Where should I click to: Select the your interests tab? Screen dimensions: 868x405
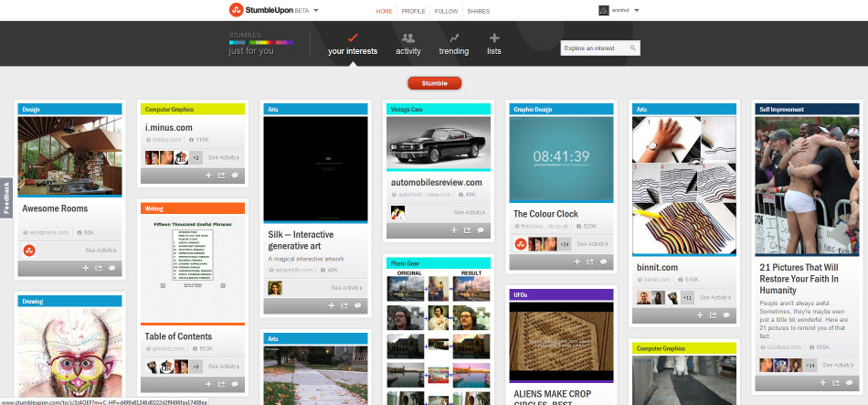[353, 45]
